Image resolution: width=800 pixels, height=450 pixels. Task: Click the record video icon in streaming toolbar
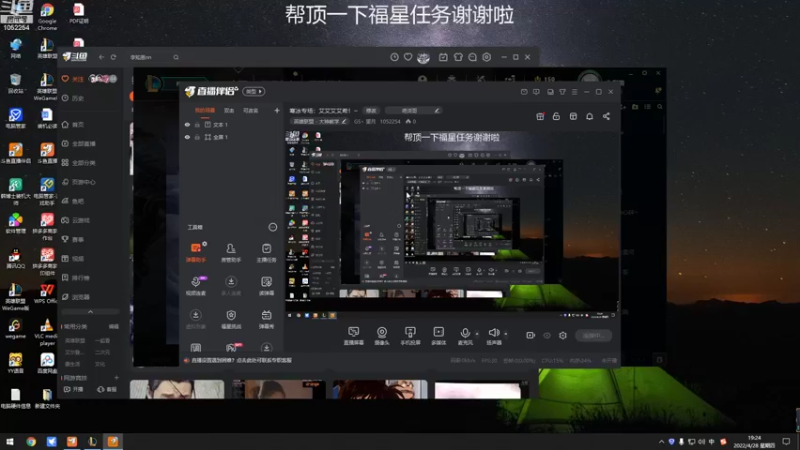click(531, 335)
